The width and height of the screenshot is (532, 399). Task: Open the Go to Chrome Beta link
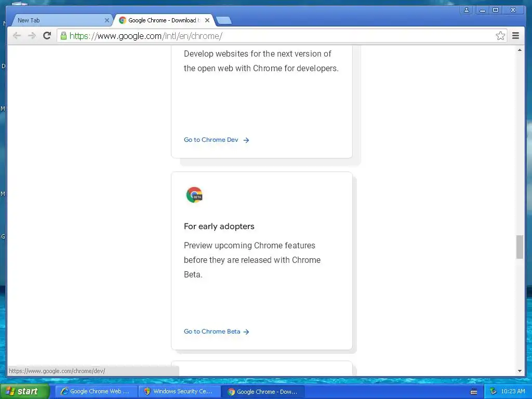coord(217,331)
